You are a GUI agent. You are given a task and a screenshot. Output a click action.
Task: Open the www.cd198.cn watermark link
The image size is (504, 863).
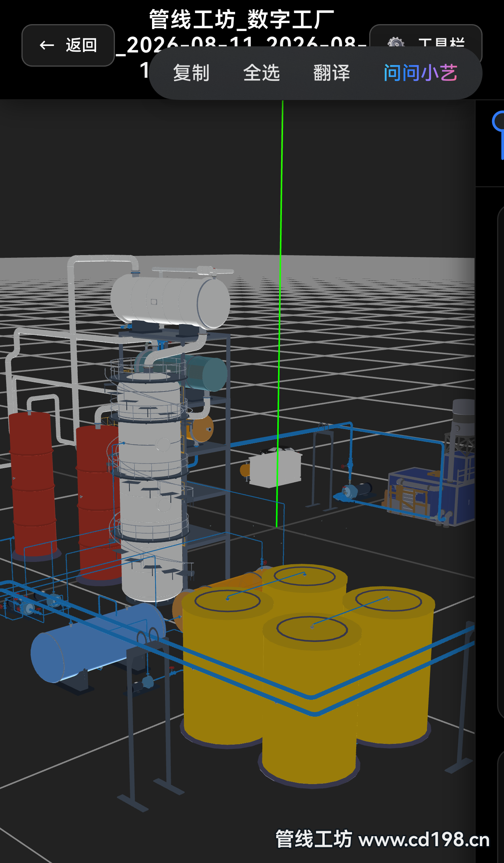click(424, 840)
